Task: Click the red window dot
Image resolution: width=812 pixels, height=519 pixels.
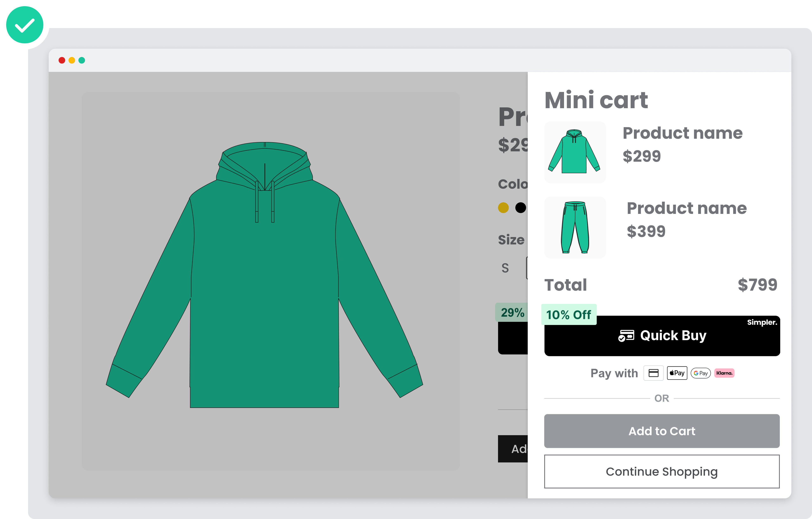Action: tap(62, 60)
